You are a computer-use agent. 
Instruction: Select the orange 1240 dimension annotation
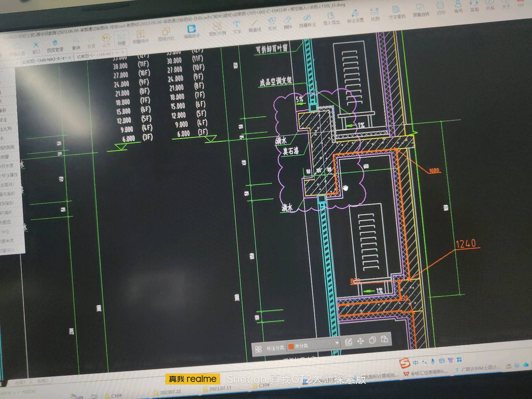pyautogui.click(x=466, y=243)
